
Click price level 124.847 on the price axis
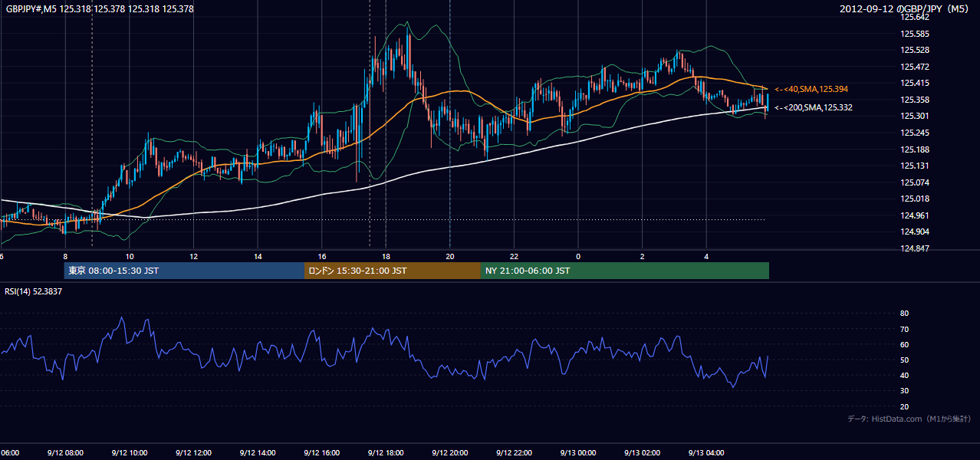(914, 248)
